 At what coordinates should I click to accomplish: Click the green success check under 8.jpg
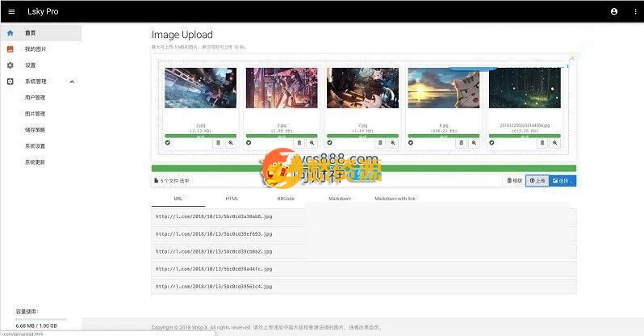point(411,143)
